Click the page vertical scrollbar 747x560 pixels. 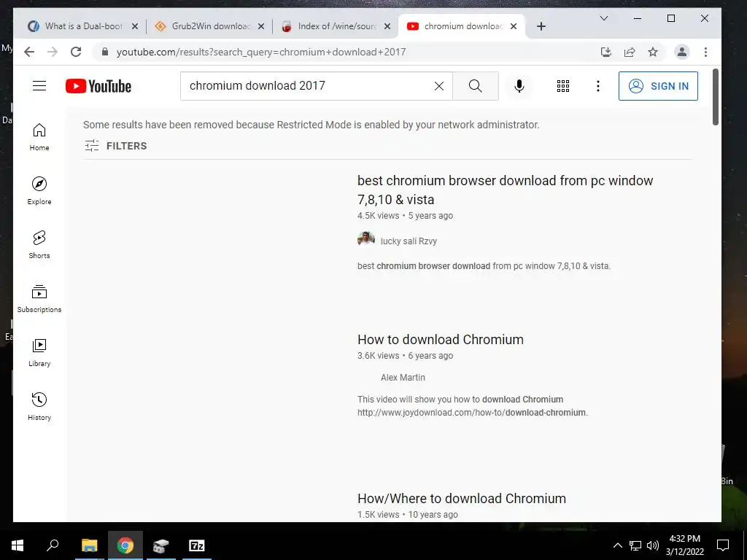[715, 97]
